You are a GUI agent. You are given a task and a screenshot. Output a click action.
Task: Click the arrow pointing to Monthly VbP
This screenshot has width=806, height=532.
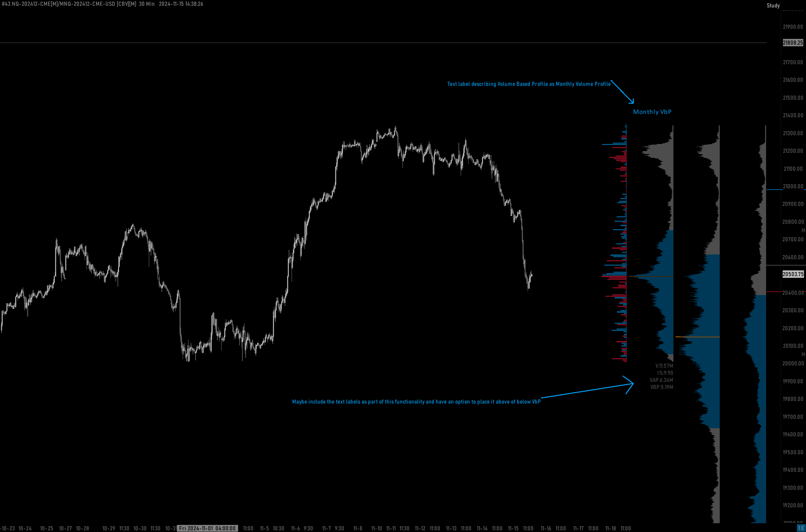click(622, 92)
